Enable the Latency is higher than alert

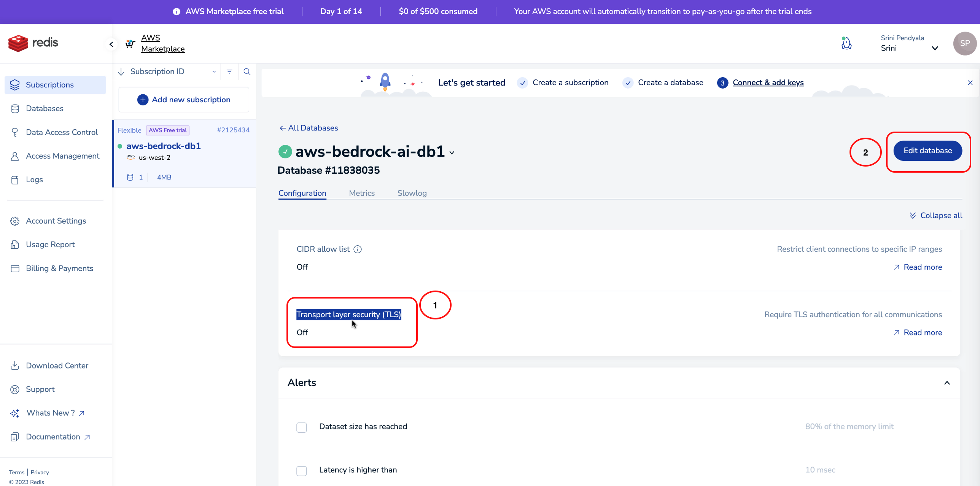[301, 470]
